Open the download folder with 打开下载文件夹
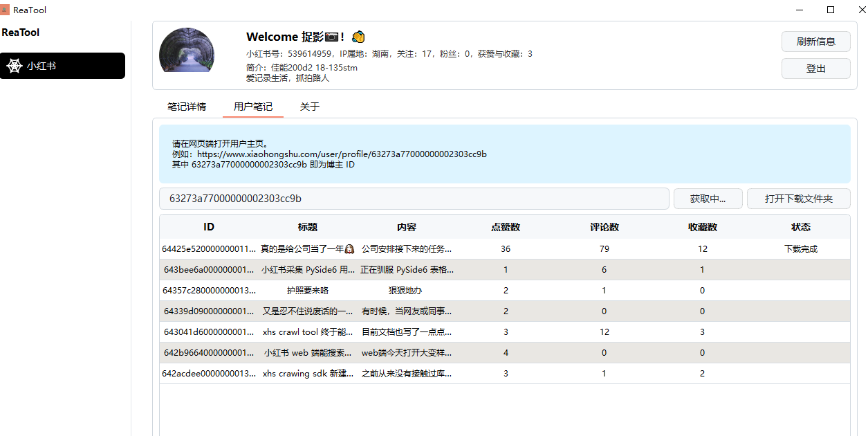Screen dimensions: 868x436 pyautogui.click(x=799, y=199)
